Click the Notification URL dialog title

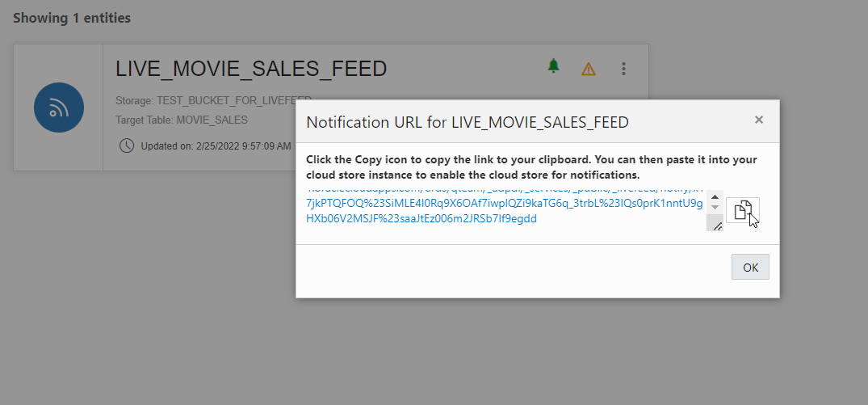467,122
